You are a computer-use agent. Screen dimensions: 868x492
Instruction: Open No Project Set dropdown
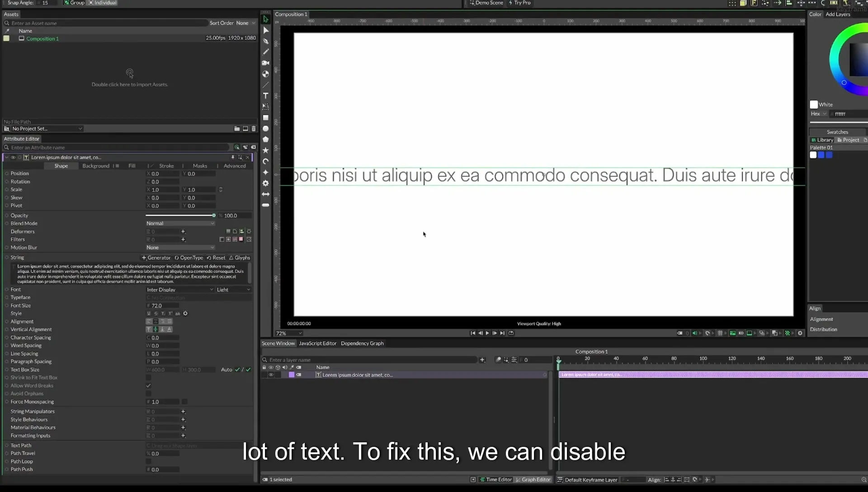pos(47,129)
